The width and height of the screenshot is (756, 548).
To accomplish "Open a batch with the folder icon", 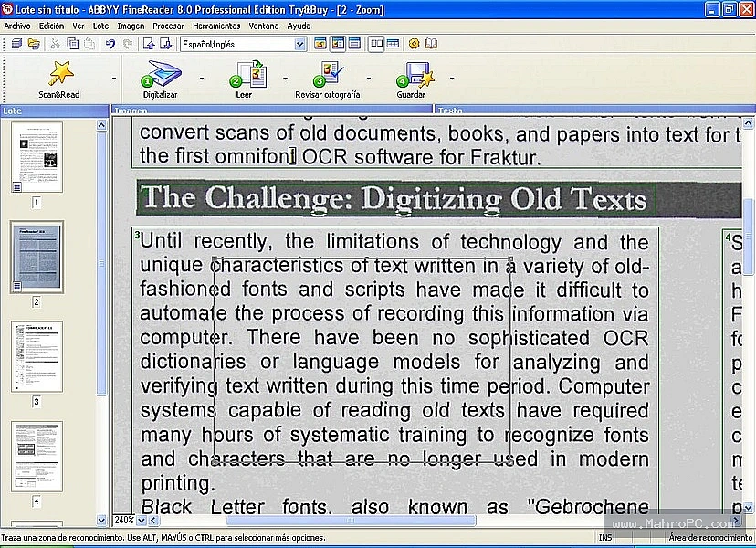I will click(34, 44).
